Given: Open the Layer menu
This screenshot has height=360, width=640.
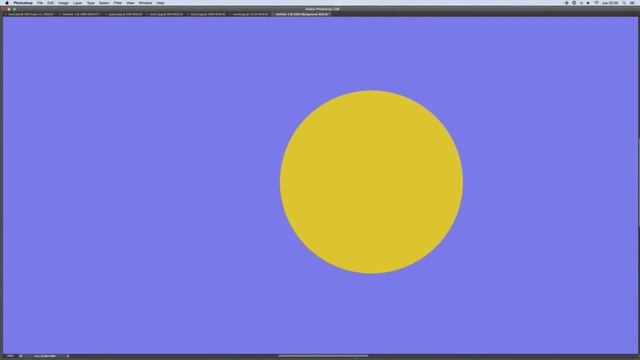Looking at the screenshot, I should tap(78, 3).
